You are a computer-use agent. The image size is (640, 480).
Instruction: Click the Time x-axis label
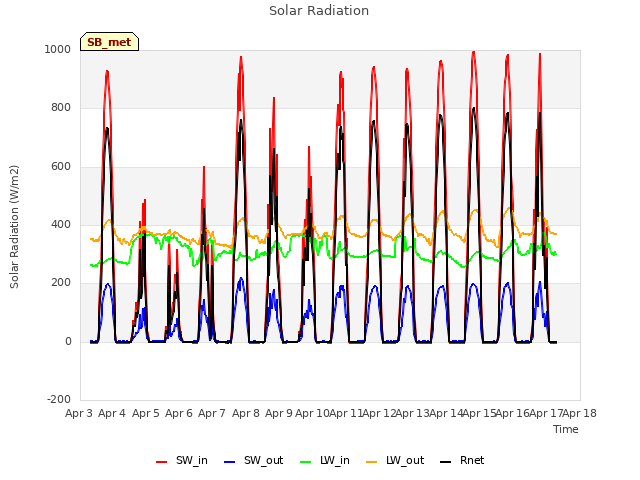pos(566,429)
